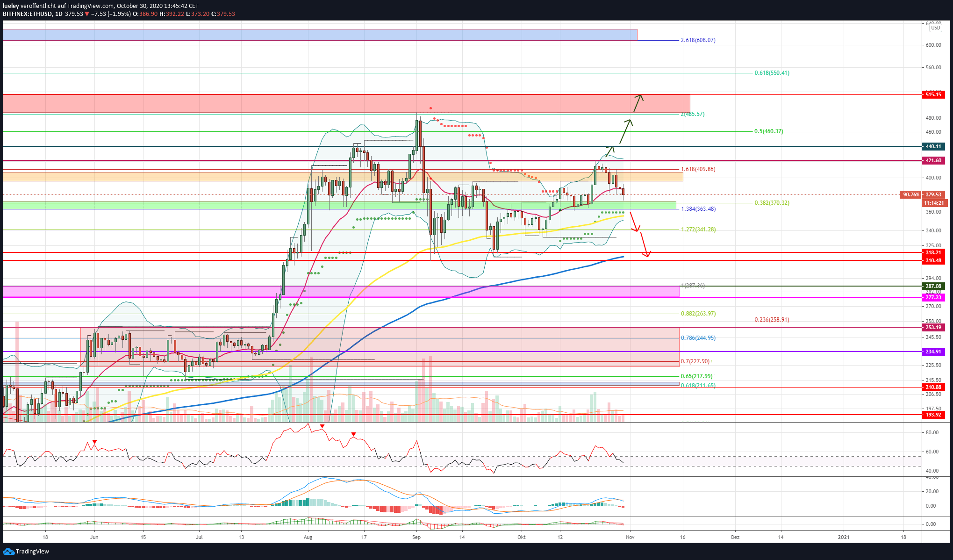Click the Dez label on the time axis
This screenshot has height=560, width=953.
tap(735, 537)
